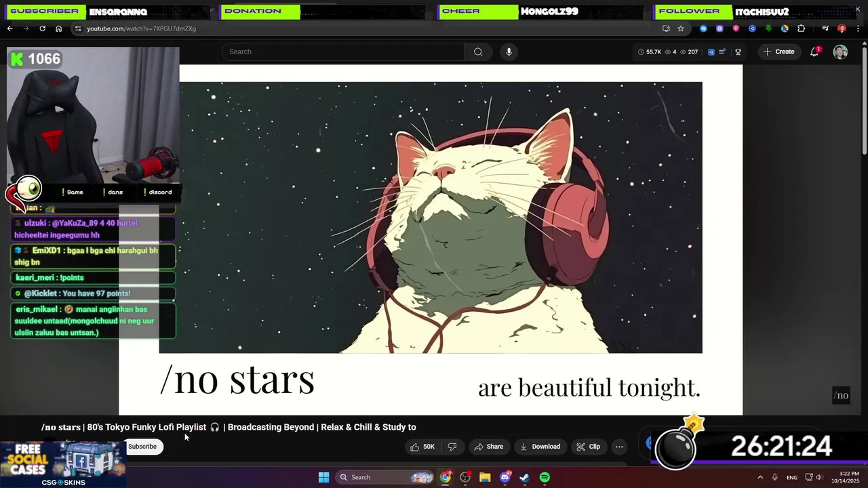Open more actions three-dot menu under the video
This screenshot has height=488, width=868.
[x=619, y=447]
